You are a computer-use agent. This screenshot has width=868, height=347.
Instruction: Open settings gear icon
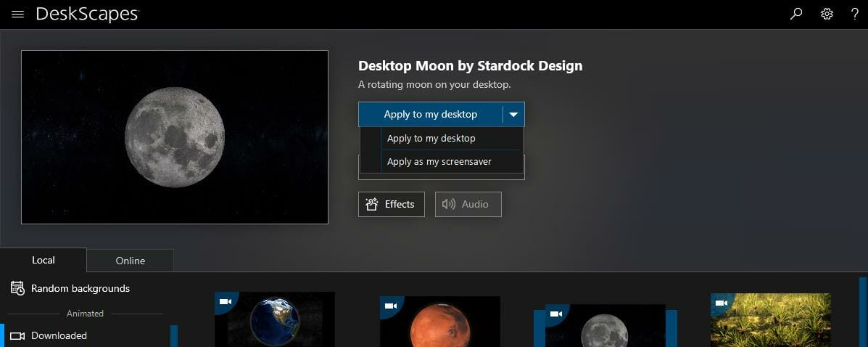pos(827,14)
